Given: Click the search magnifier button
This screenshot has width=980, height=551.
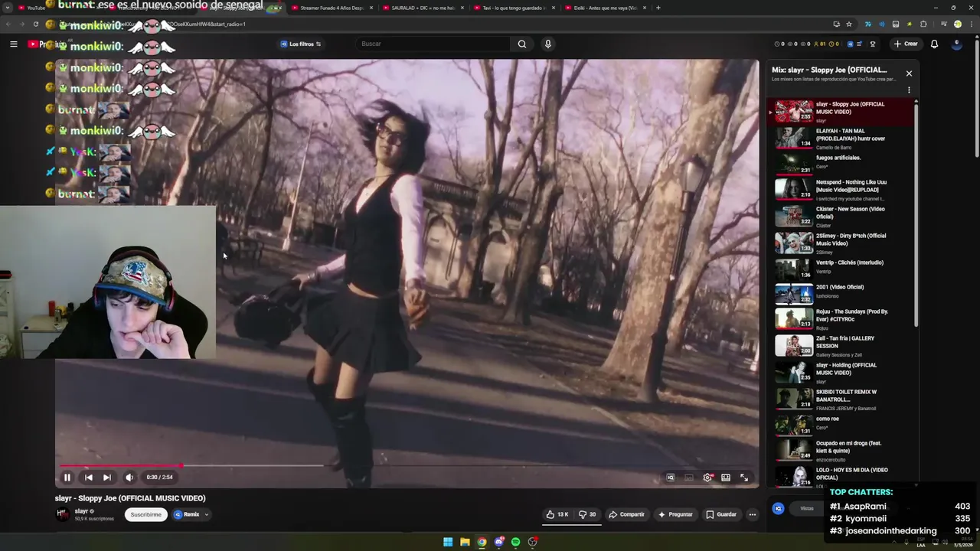Looking at the screenshot, I should [x=522, y=44].
